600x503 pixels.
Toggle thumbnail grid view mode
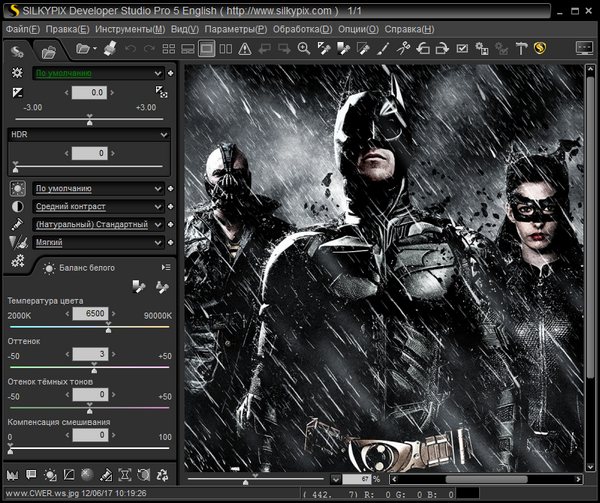(x=170, y=48)
